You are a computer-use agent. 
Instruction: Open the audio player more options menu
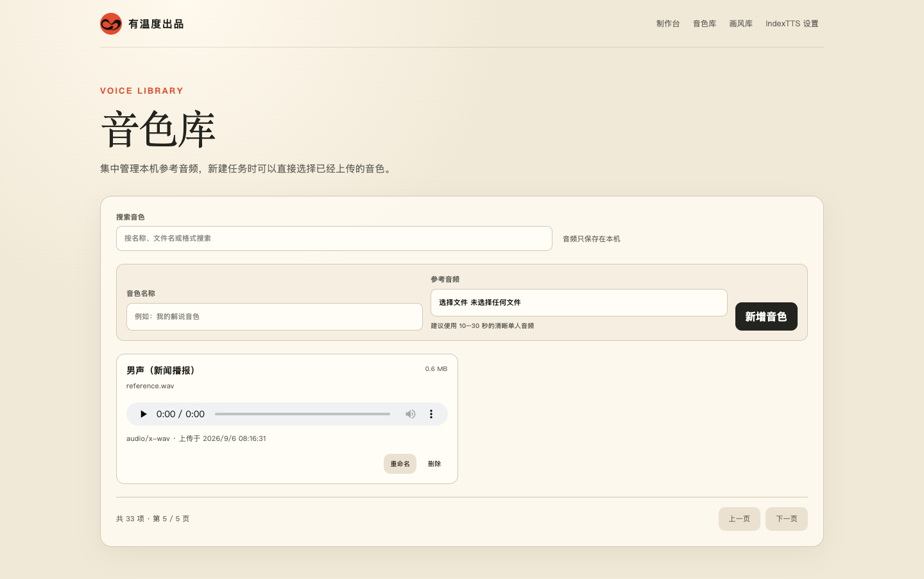pos(431,414)
